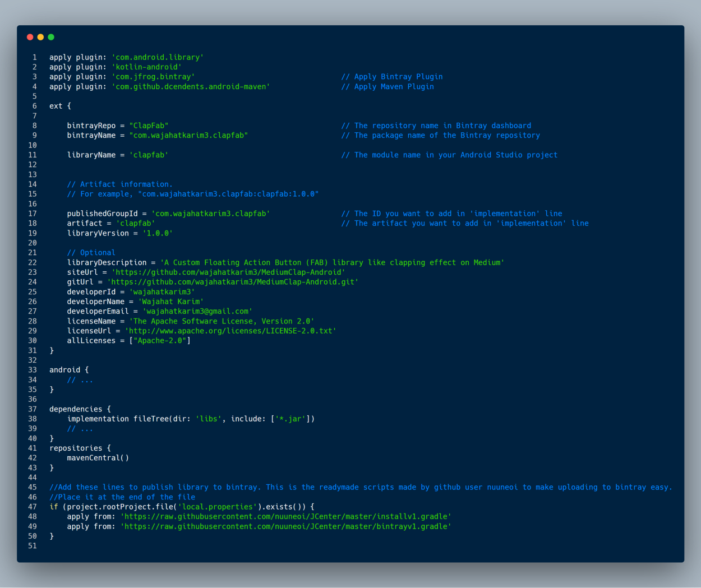The image size is (701, 588).
Task: Click the libraryVersion '1.0.0' value
Action: click(x=158, y=233)
